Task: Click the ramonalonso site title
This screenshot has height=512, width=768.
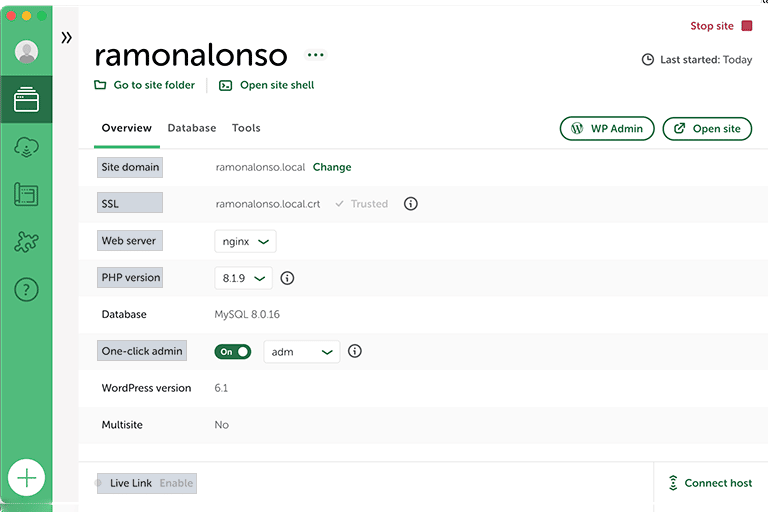Action: (x=191, y=55)
